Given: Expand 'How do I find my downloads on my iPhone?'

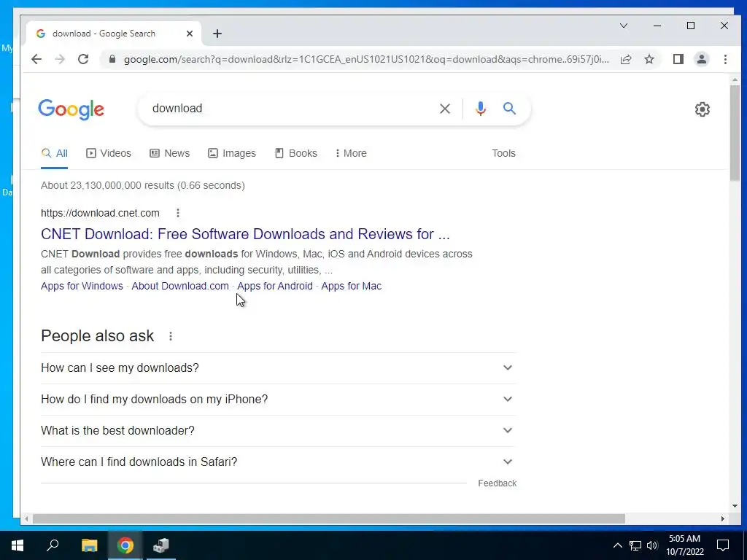Looking at the screenshot, I should [278, 400].
